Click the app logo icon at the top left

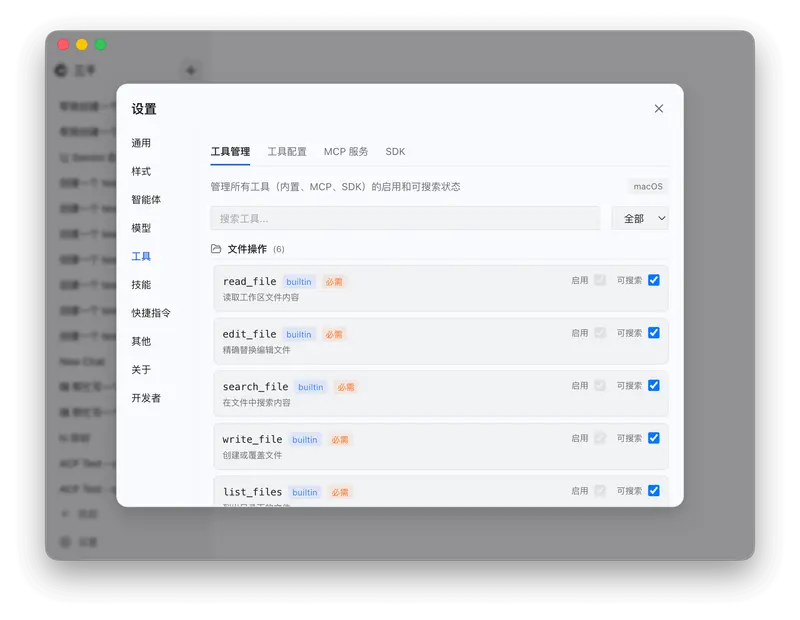59,71
